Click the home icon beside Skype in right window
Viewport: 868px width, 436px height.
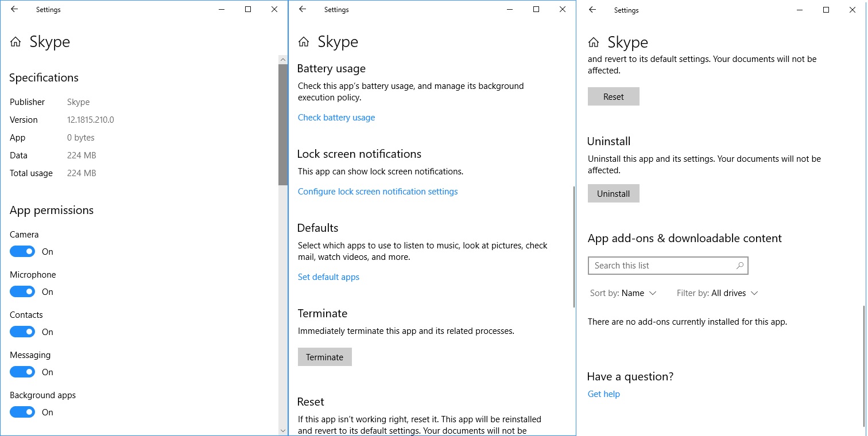pos(594,42)
